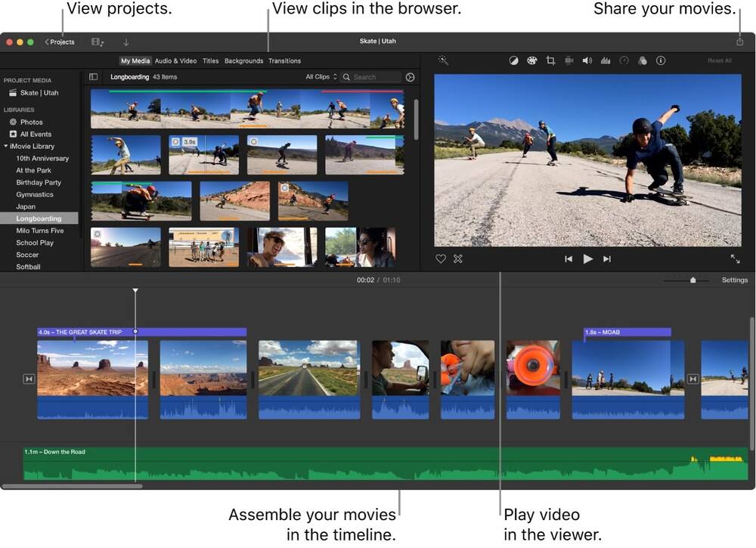Click the Clip Information icon
756x548 pixels.
tap(661, 60)
